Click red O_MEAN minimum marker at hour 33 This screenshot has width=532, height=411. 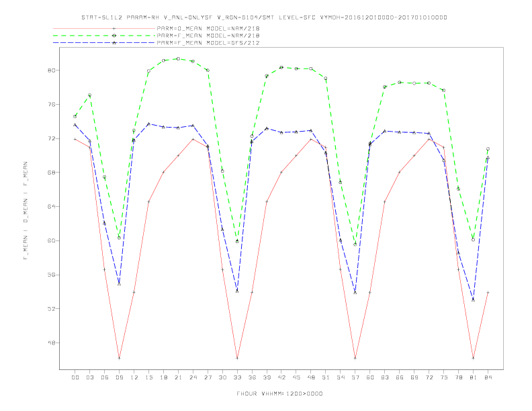pyautogui.click(x=237, y=358)
